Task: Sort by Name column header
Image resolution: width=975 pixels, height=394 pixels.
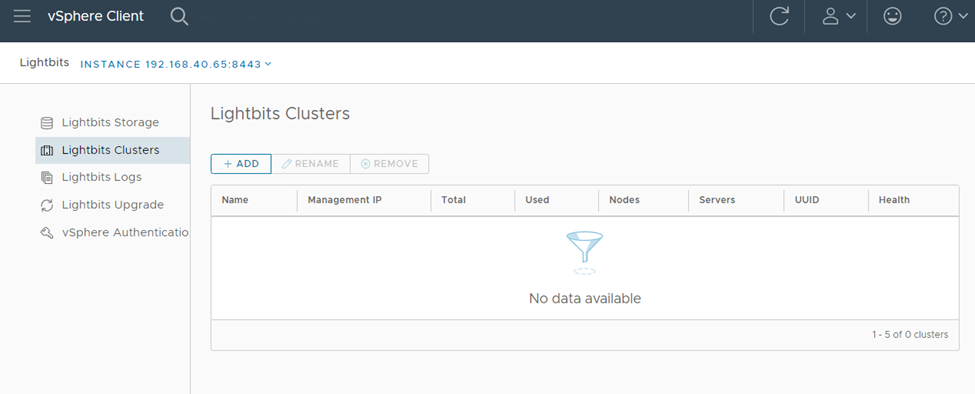Action: coord(235,200)
